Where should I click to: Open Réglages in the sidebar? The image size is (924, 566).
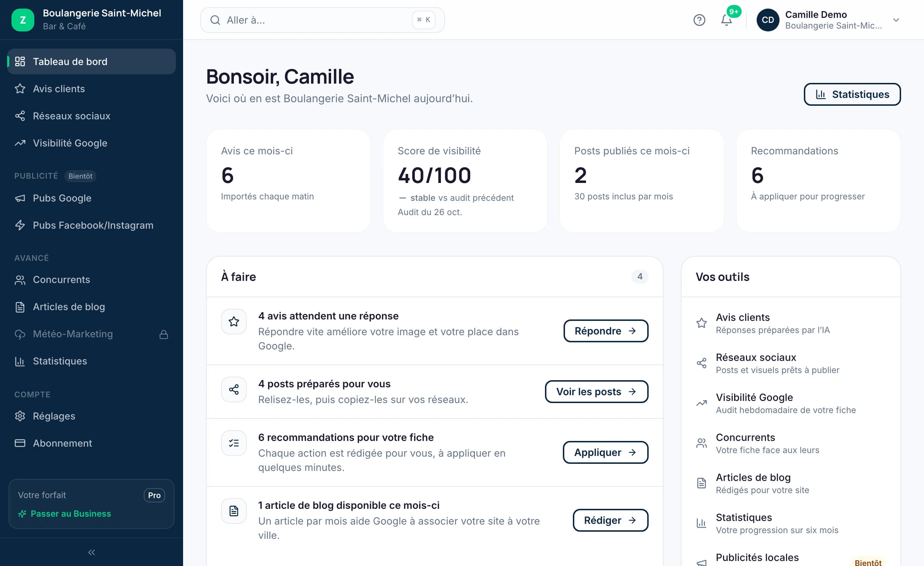point(92,416)
